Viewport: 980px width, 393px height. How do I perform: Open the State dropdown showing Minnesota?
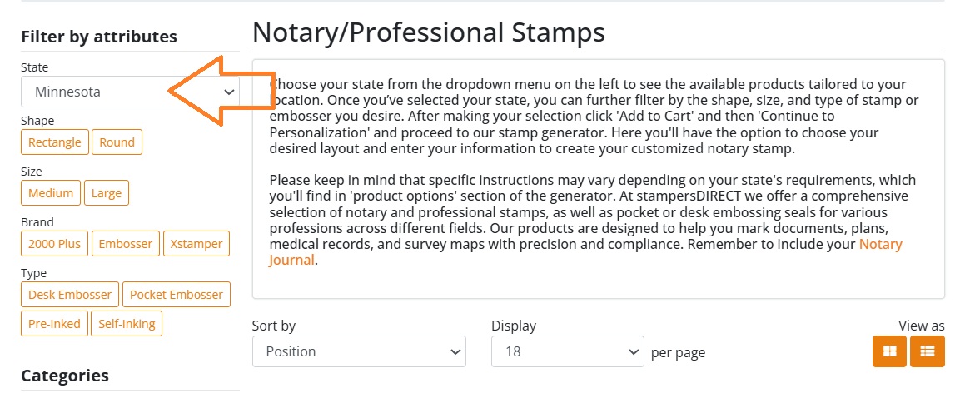pyautogui.click(x=129, y=92)
